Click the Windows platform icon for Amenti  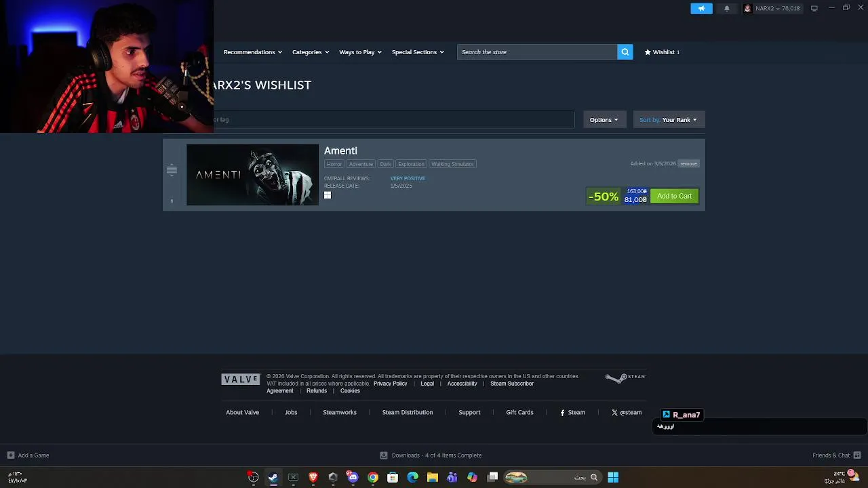tap(328, 195)
